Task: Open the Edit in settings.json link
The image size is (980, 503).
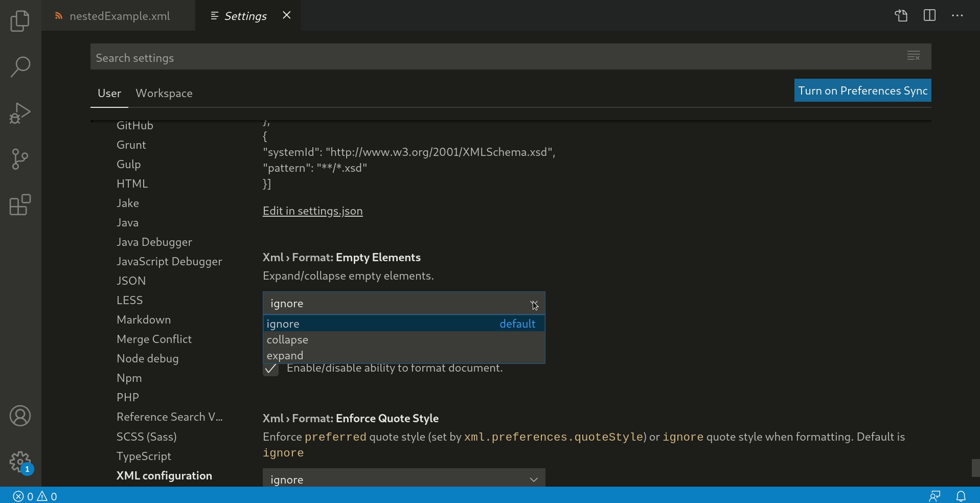Action: (312, 211)
